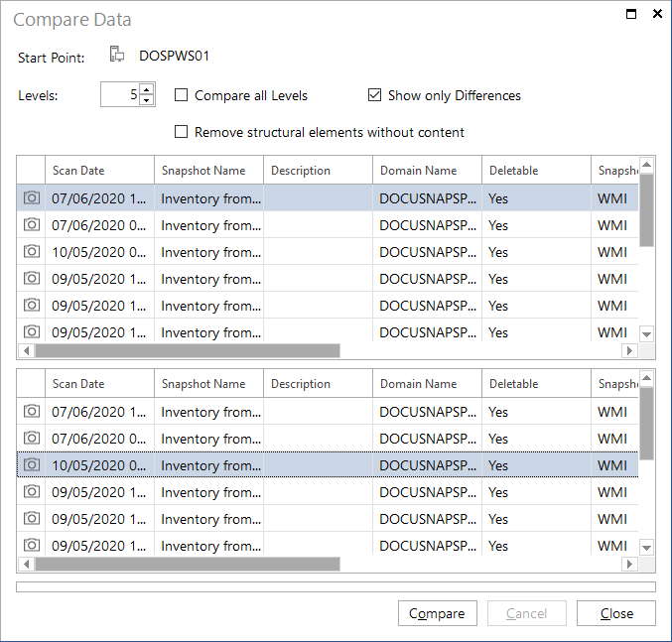Click the camera icon of the last lower-table row

tap(32, 545)
